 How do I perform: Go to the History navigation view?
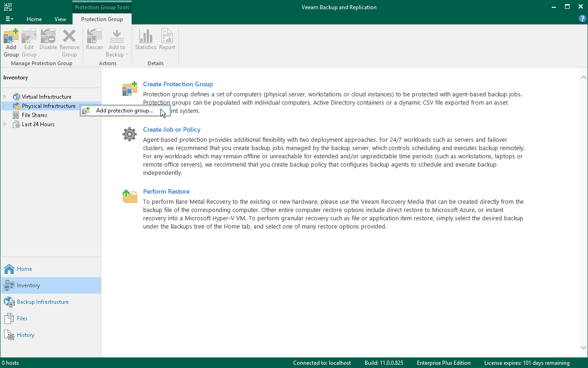tap(50, 335)
